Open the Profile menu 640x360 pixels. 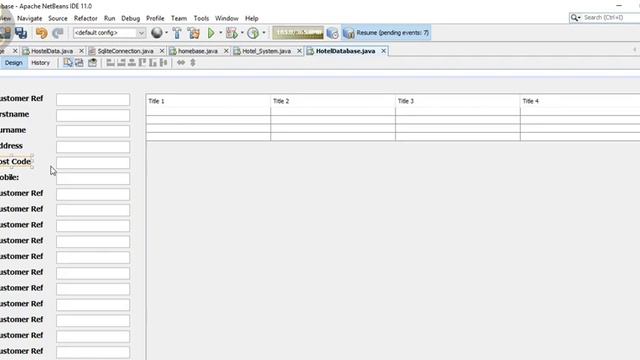tap(155, 18)
